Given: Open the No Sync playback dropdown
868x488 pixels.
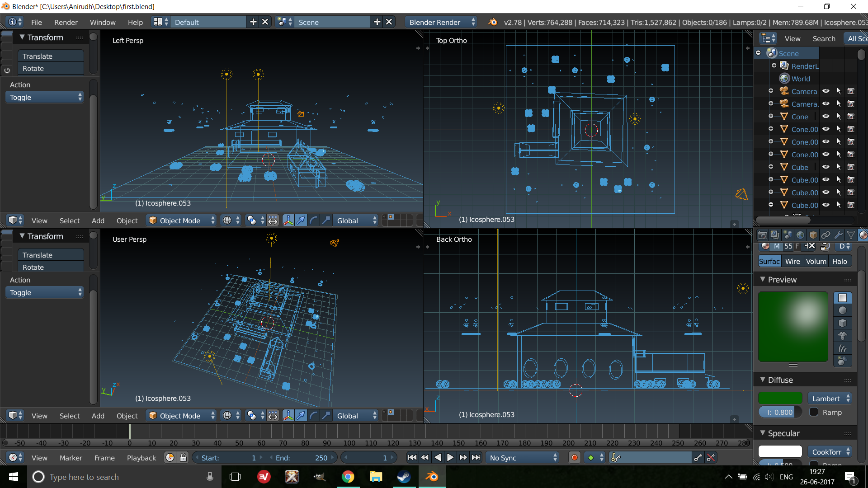Looking at the screenshot, I should pos(523,458).
